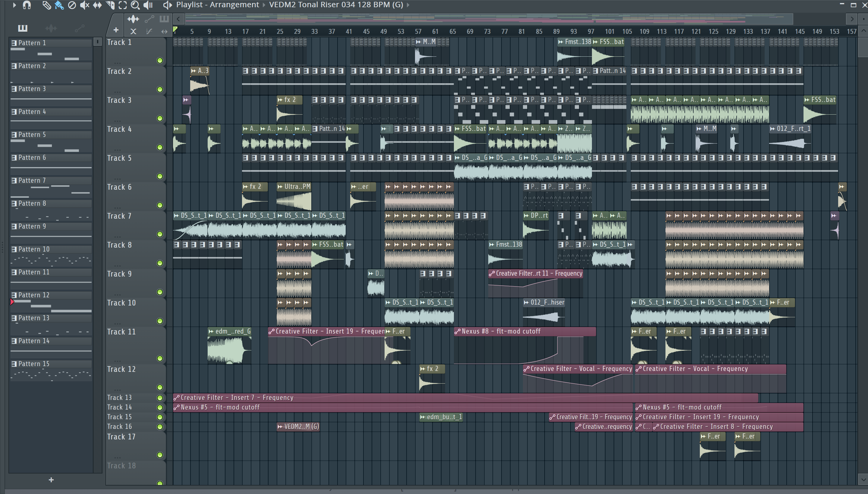
Task: Mute Track 15 with its green LED
Action: (x=160, y=417)
